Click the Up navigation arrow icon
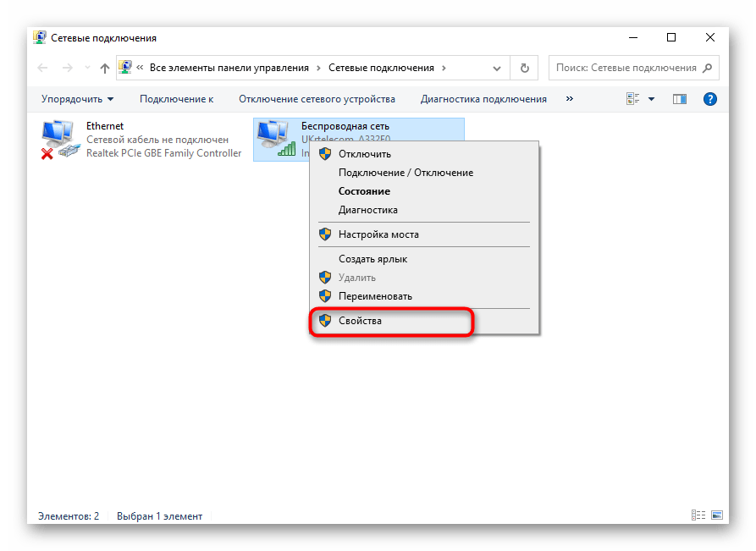Viewport: 756px width, 551px height. pos(105,69)
